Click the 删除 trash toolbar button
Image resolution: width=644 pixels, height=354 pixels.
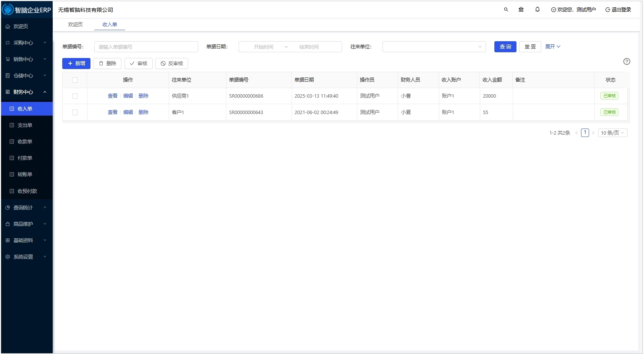[x=107, y=64]
